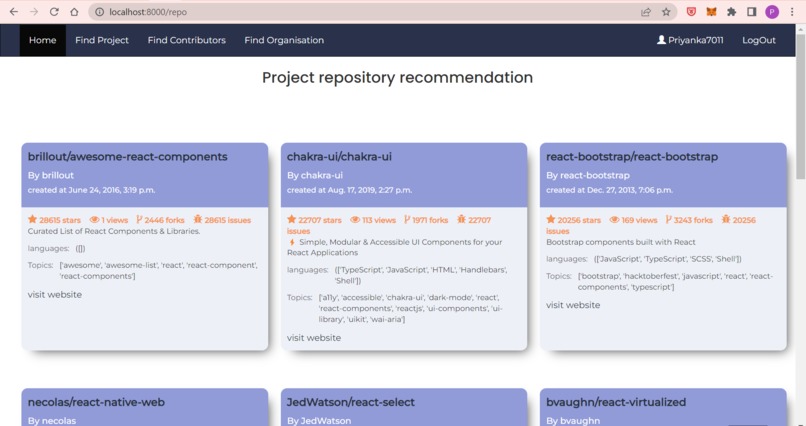Visit website link on chakra-ui card
This screenshot has height=426, width=806.
tap(314, 338)
